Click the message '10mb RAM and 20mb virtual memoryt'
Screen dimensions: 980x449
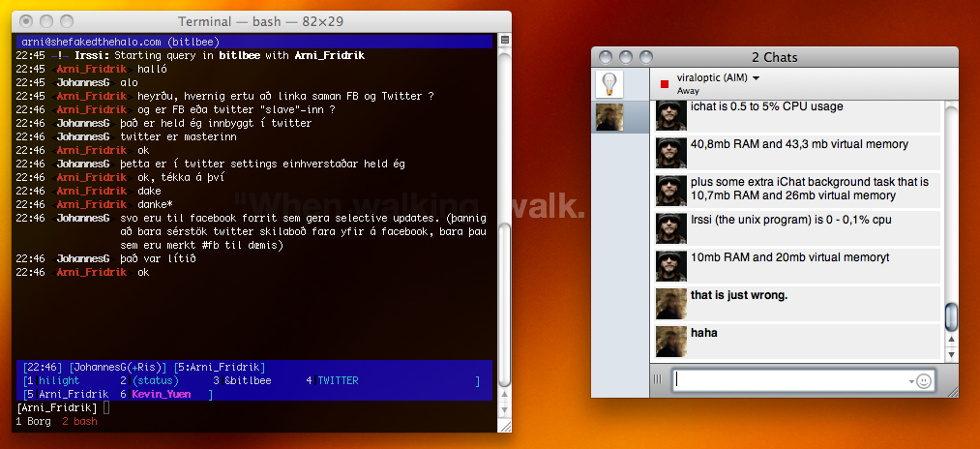click(790, 257)
